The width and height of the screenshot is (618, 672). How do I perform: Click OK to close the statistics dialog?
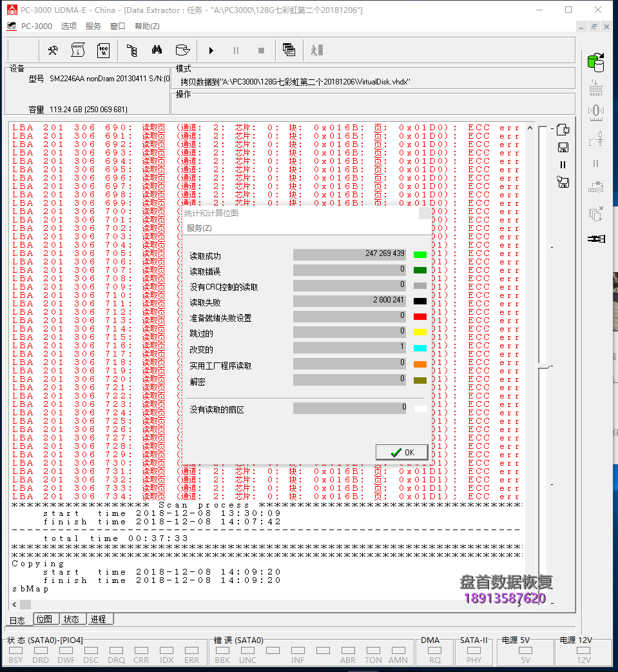pos(401,451)
